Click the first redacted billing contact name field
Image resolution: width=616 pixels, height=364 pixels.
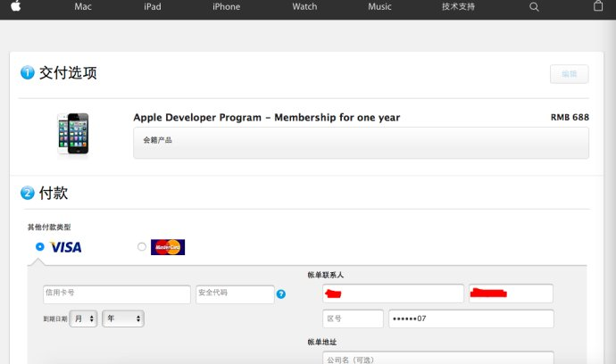tap(393, 294)
